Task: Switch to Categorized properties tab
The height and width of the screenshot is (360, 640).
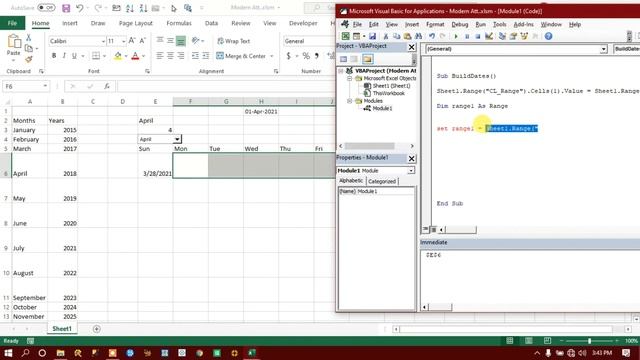Action: point(382,181)
